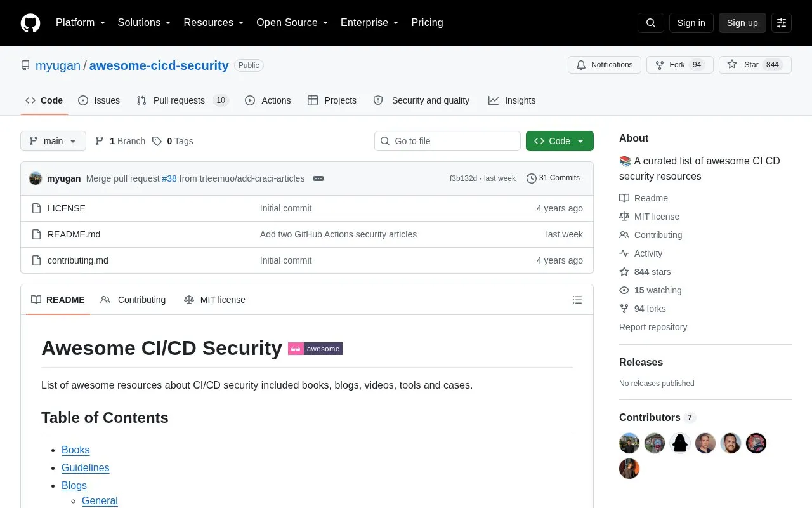
Task: View the 15 watching link
Action: 651,290
